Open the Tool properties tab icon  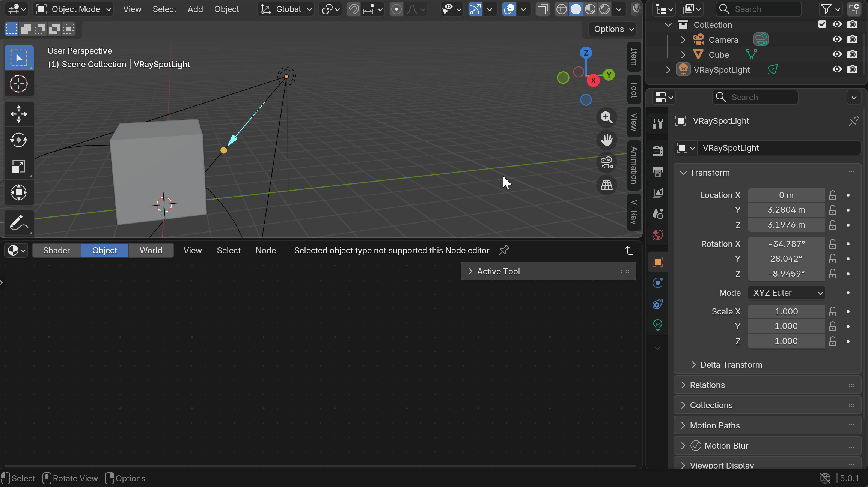click(x=657, y=123)
